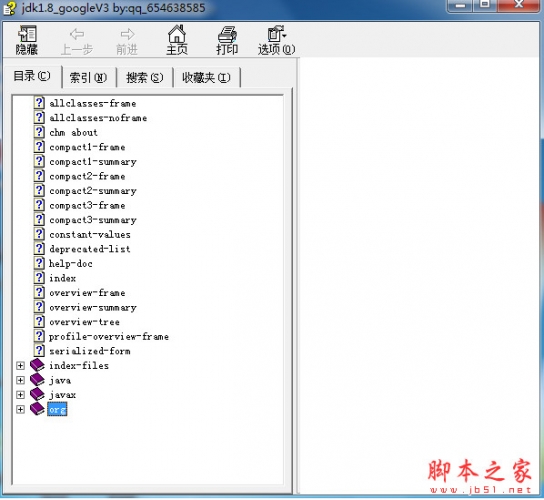This screenshot has height=500, width=544.
Task: Expand the org folder node
Action: point(20,409)
